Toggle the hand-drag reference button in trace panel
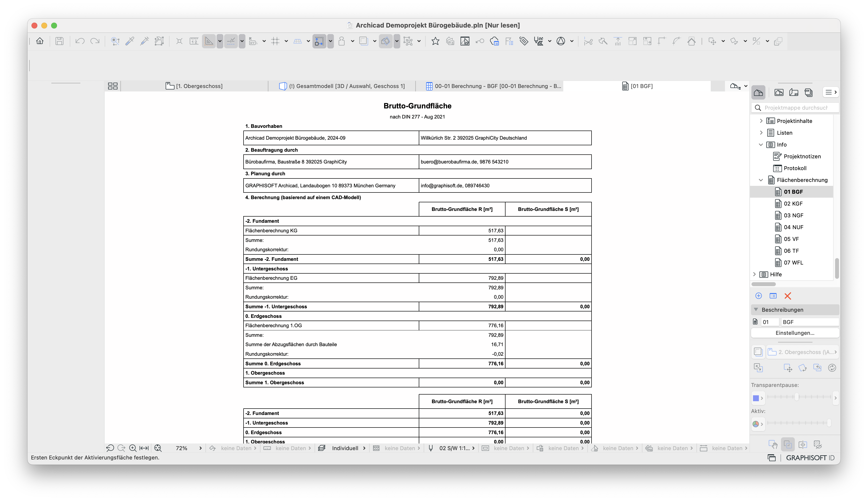 click(773, 444)
